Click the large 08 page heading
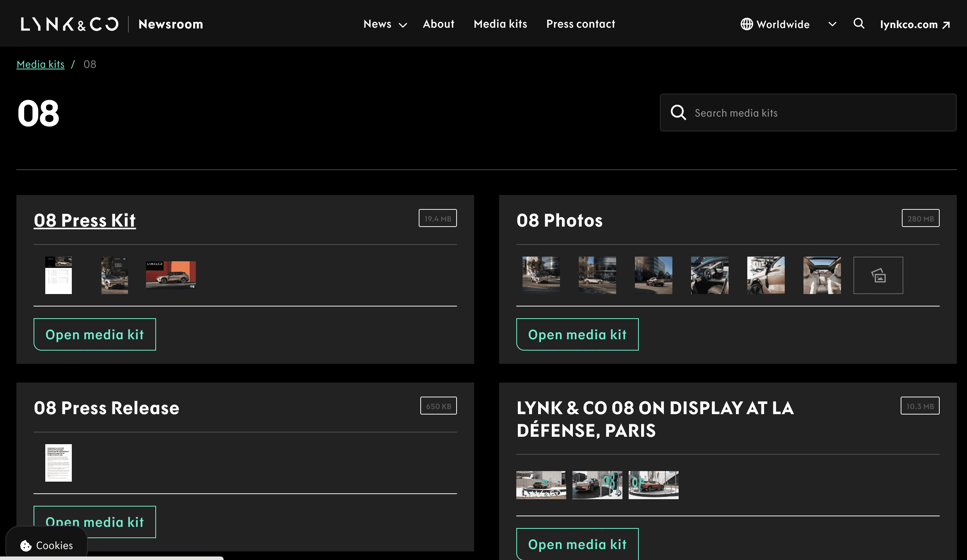 [x=38, y=113]
